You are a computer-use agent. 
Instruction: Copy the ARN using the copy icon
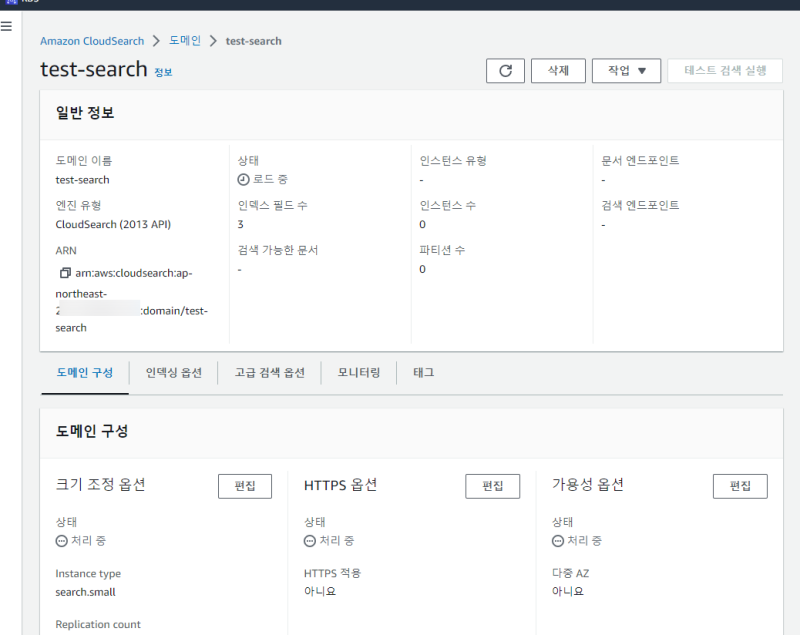pyautogui.click(x=65, y=273)
